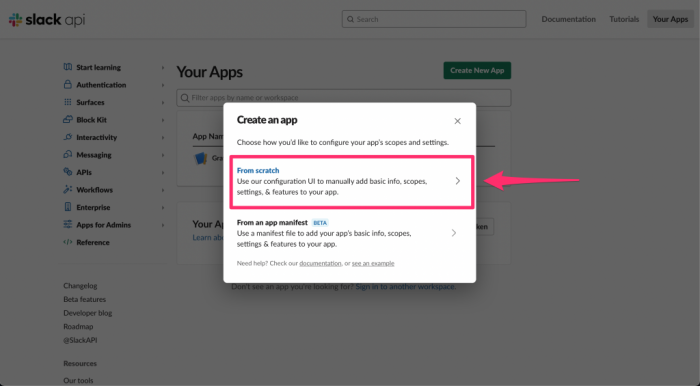Close the Create an app dialog
This screenshot has height=386, width=700.
[x=457, y=121]
